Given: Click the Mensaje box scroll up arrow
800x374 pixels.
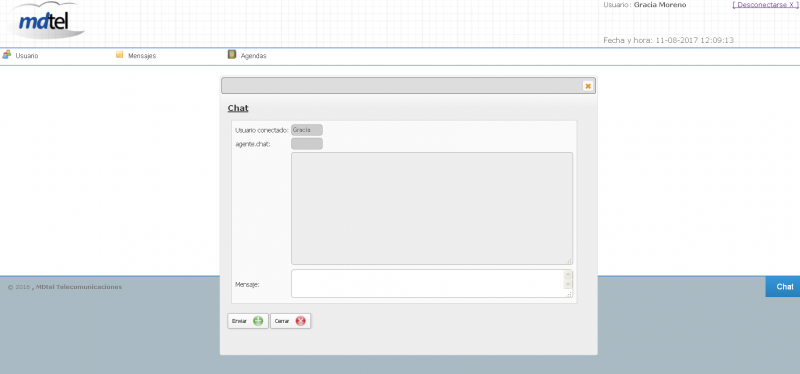Looking at the screenshot, I should [x=568, y=275].
